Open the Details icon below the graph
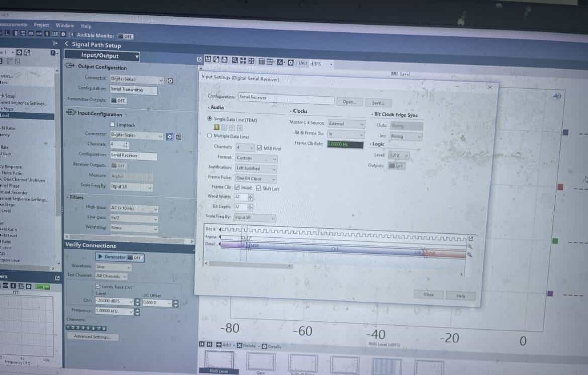This screenshot has height=375, width=588. click(x=264, y=346)
